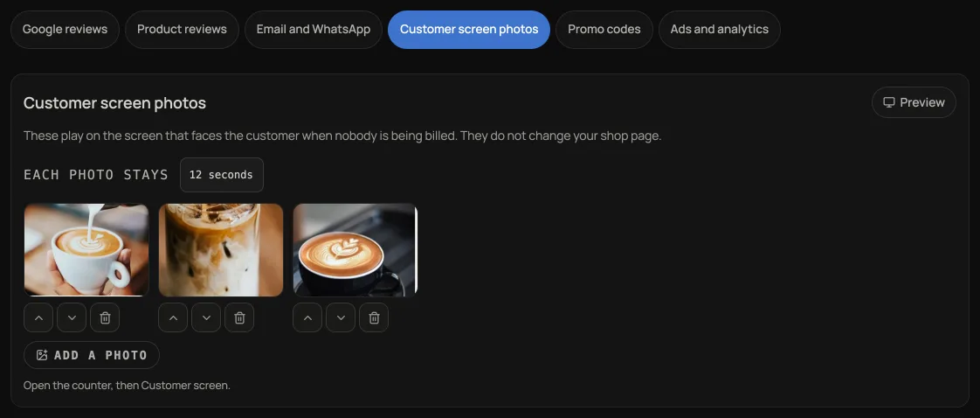Delete the iced coffee photo
980x418 pixels.
239,317
